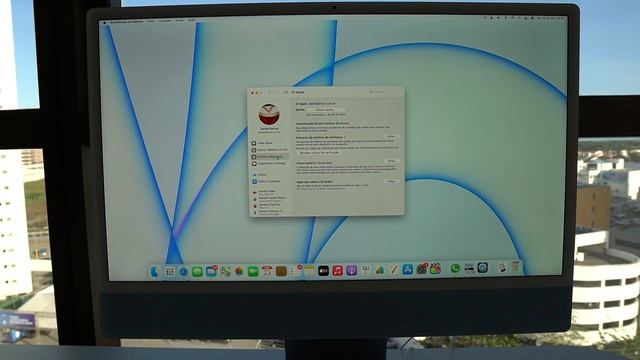Open the Podcasts app in the Dock
Image resolution: width=640 pixels, height=360 pixels.
click(x=351, y=270)
